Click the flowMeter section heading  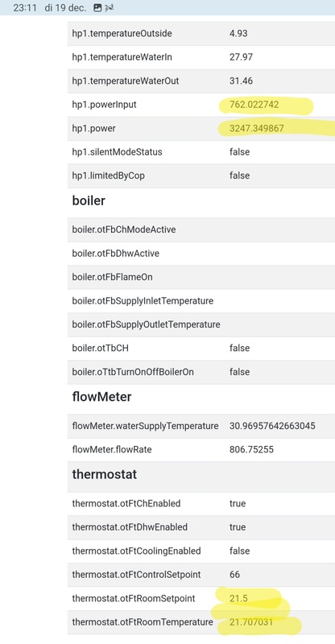[x=102, y=397]
